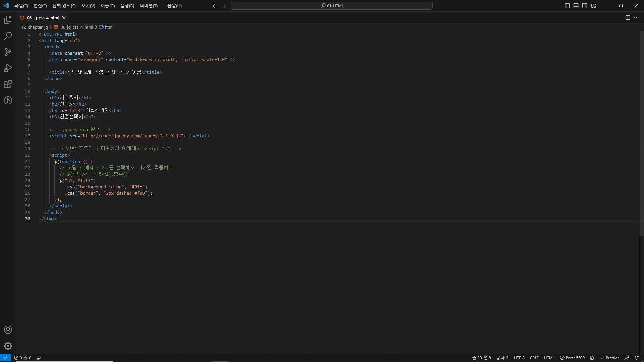Toggle the Primary Side Bar layout button
Image resolution: width=644 pixels, height=362 pixels.
tap(567, 6)
